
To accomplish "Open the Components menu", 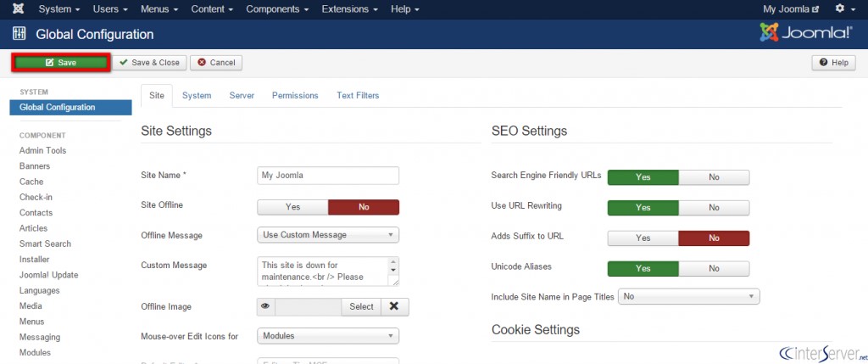I will [277, 8].
